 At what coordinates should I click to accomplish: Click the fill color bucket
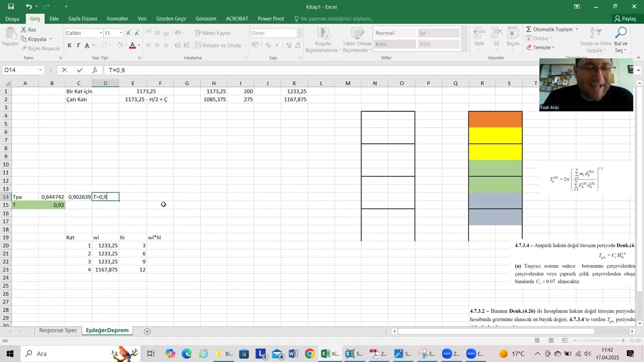click(120, 45)
